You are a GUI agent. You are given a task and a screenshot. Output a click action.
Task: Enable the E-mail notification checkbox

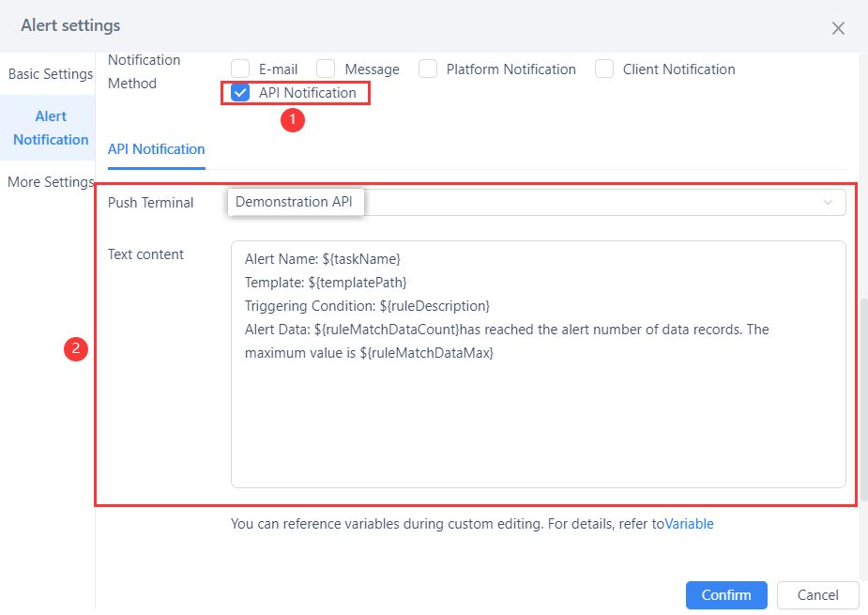[240, 68]
